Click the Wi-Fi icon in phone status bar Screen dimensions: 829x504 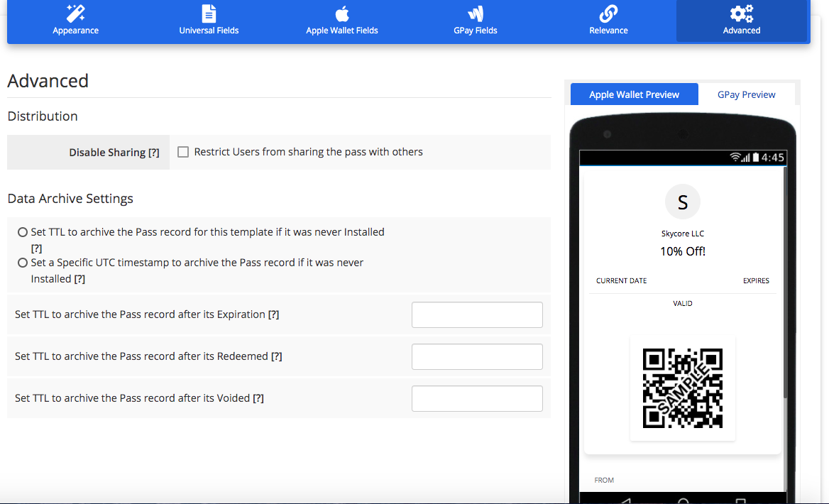coord(735,157)
